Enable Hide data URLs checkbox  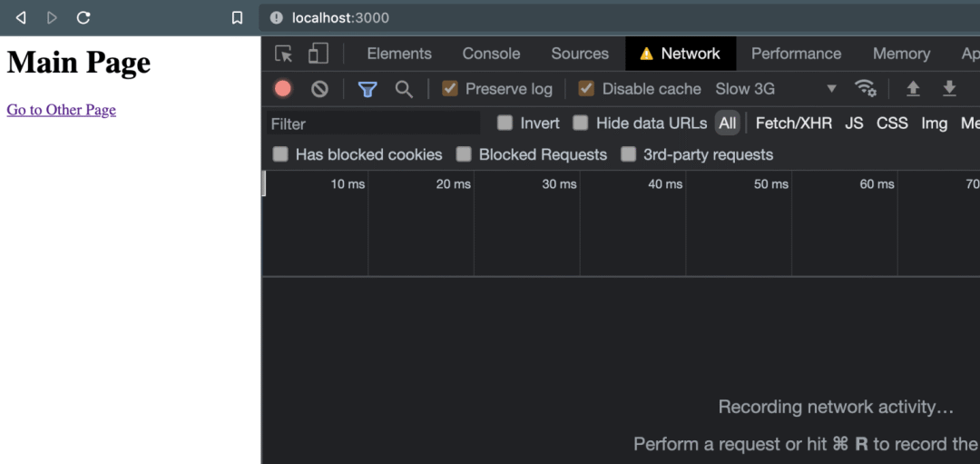point(581,123)
